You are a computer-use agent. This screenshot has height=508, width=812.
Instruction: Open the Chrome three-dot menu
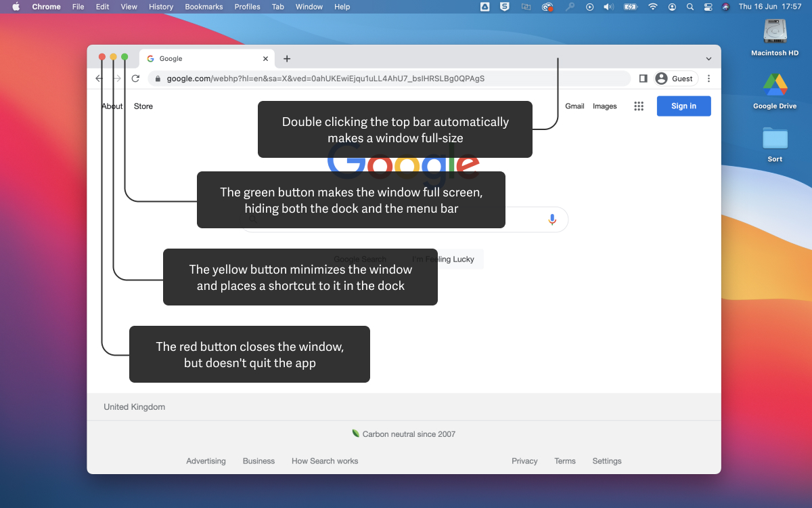coord(708,79)
